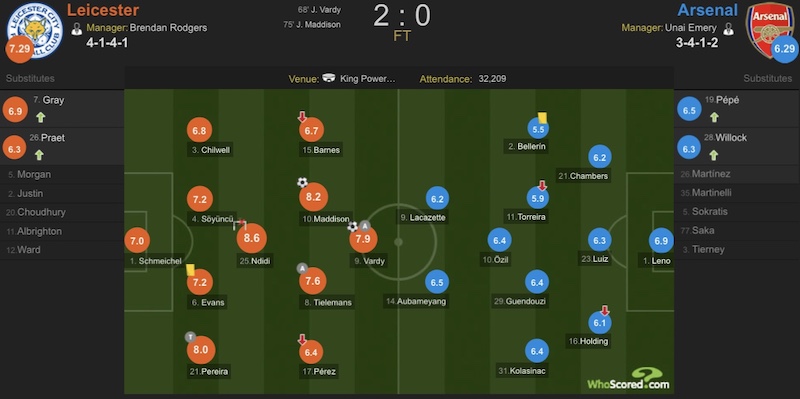800x399 pixels.
Task: Click Leno's 6.9 rating circle
Action: [x=661, y=241]
